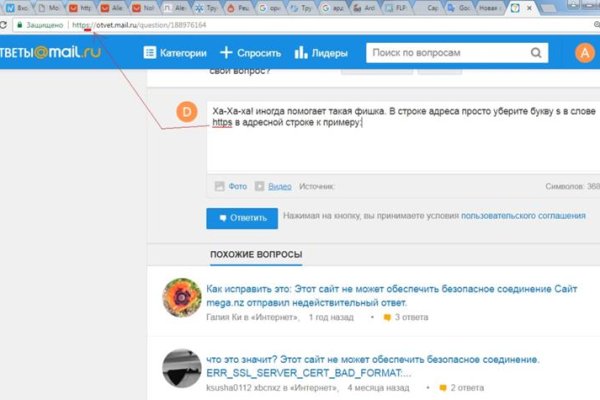Open the Лидеры leaderboard section
Viewport: 600px width, 400px height.
click(x=320, y=53)
